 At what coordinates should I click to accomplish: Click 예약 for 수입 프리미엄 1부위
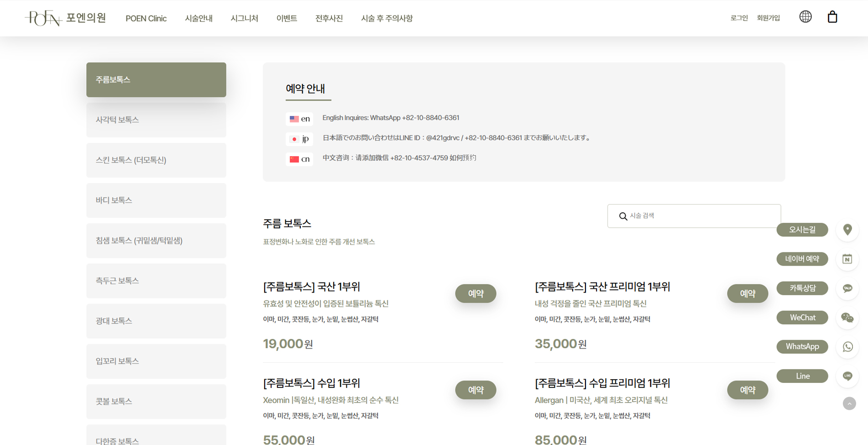[x=747, y=390]
